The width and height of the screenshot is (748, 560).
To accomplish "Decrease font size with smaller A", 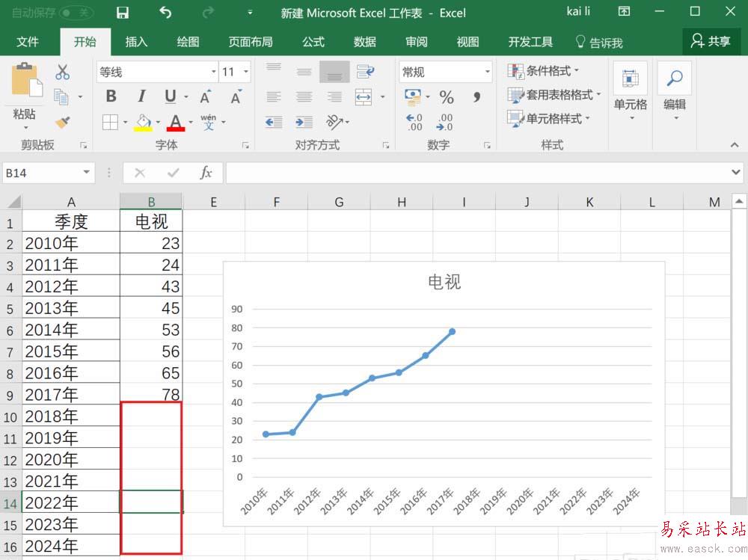I will [236, 97].
